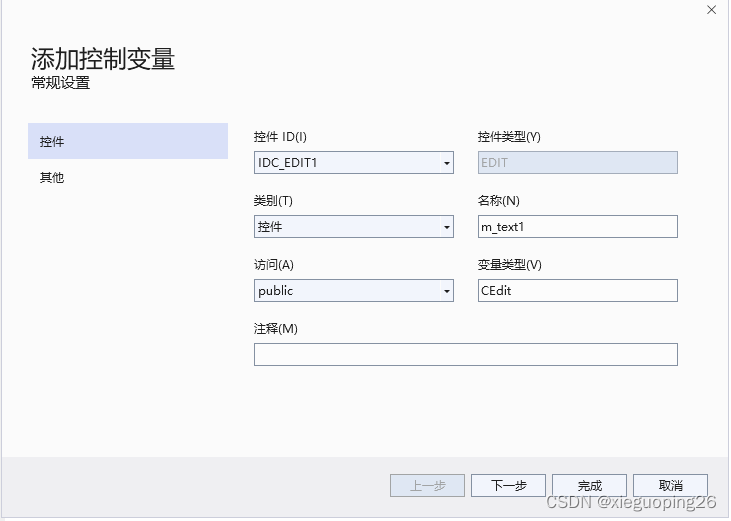
Task: Click the 名称 field containing m_text1
Action: coord(578,226)
